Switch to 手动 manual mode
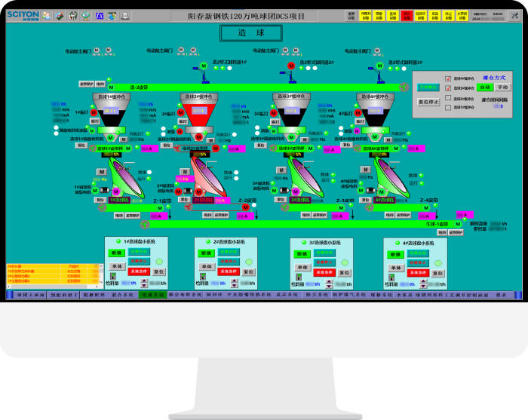The image size is (528, 420). tap(503, 87)
